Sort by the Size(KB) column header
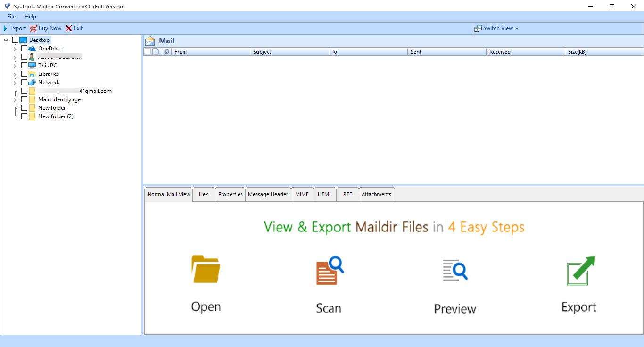 point(604,52)
